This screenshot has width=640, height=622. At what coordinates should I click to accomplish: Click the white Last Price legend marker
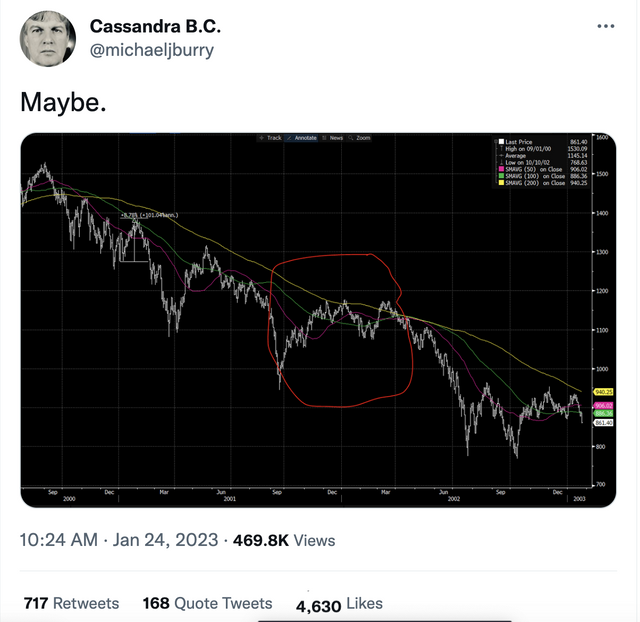coord(501,142)
